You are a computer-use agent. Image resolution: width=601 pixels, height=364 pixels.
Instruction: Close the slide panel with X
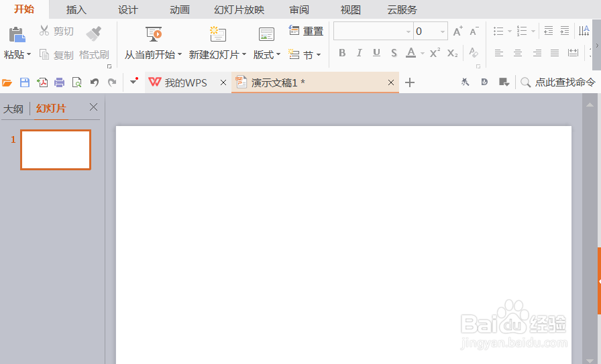tap(93, 107)
